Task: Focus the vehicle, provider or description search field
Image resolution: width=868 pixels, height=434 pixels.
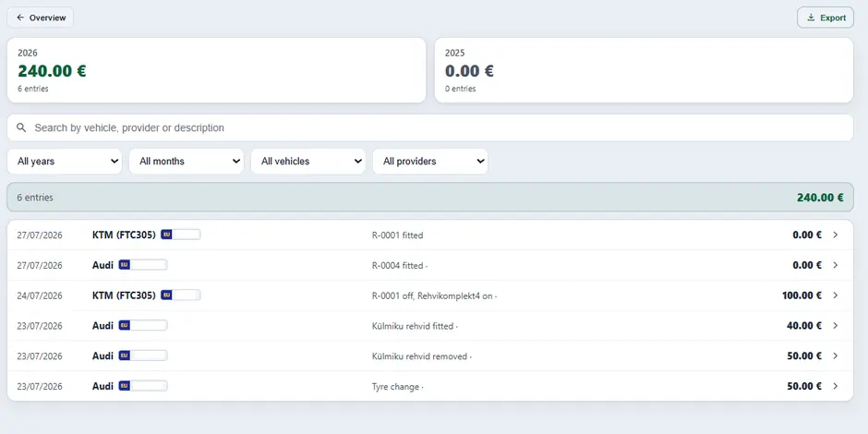Action: point(430,127)
